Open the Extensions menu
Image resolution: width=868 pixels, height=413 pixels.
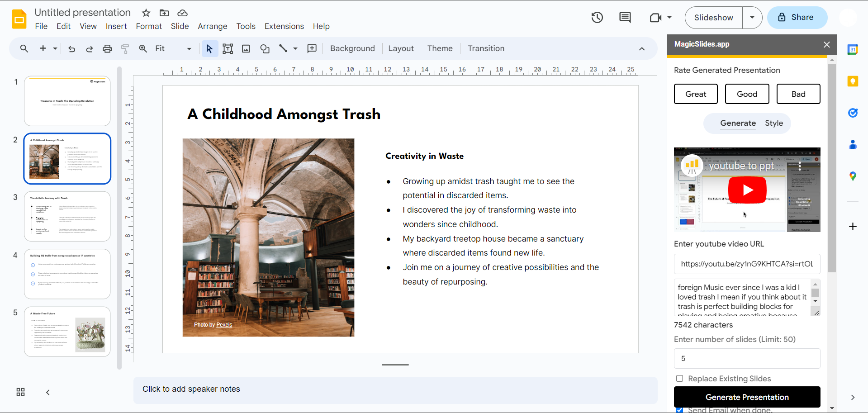[284, 26]
